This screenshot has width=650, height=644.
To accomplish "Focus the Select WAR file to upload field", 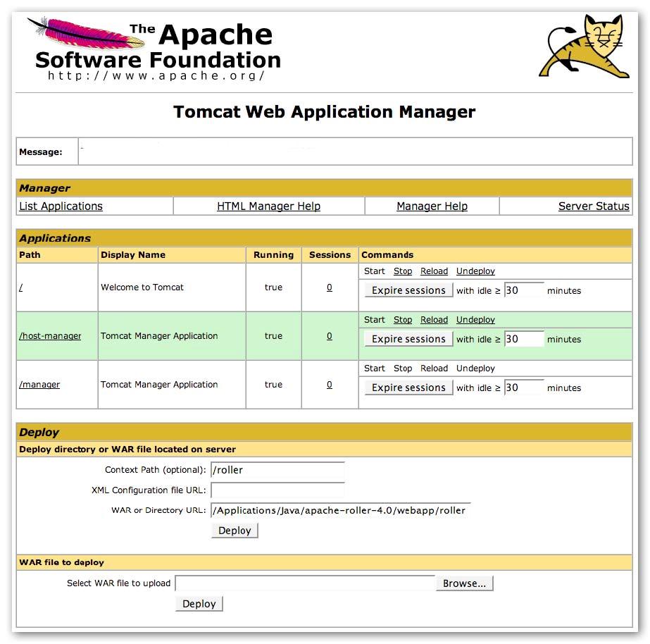I will tap(305, 583).
